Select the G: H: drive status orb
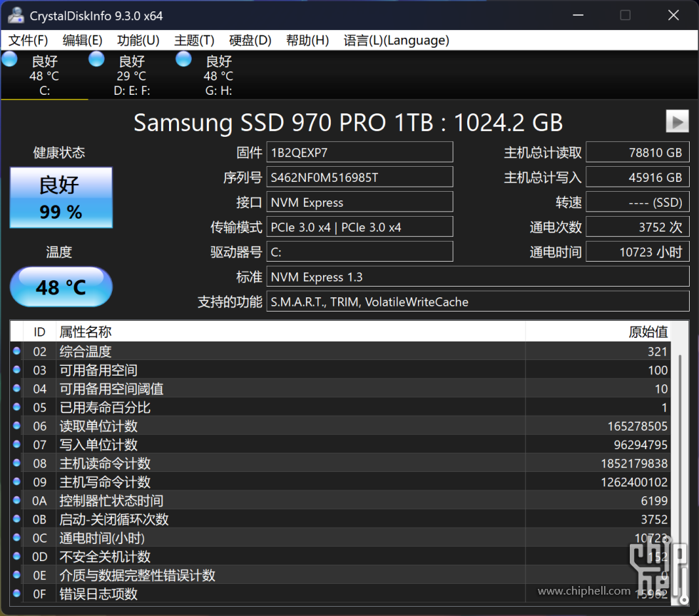 (183, 59)
